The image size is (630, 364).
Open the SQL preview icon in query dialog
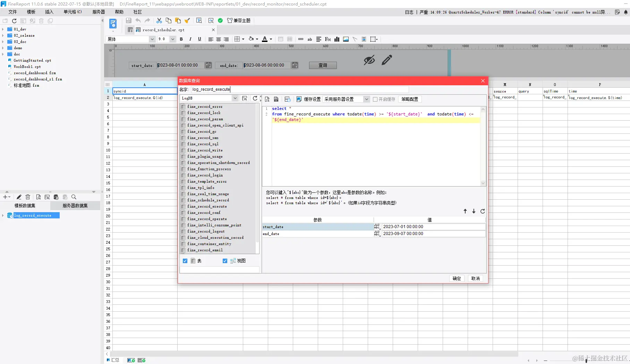pos(267,99)
